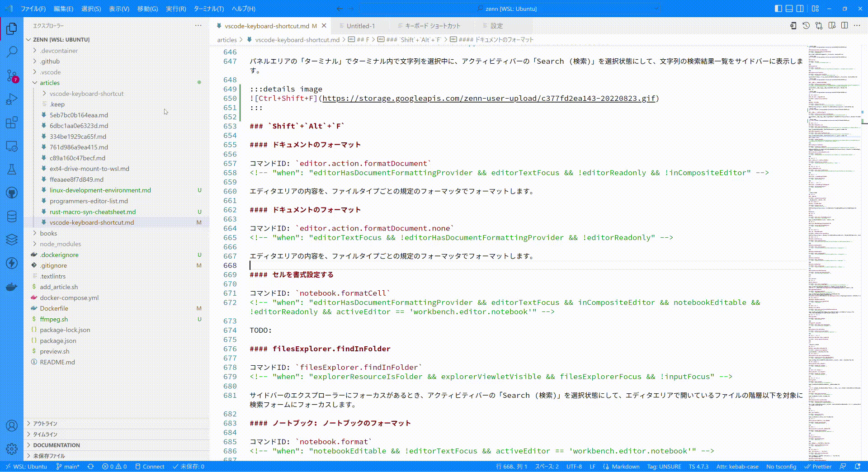Click the errors and warnings counter

click(x=114, y=467)
